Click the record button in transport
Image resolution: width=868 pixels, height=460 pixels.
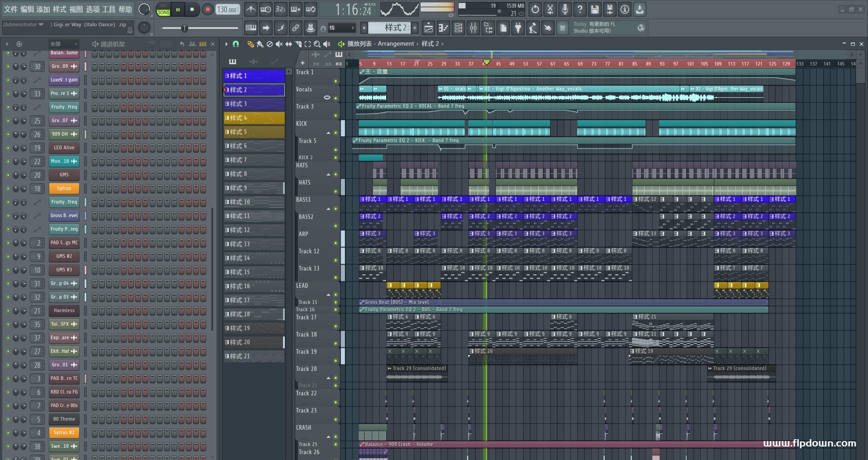click(x=208, y=9)
